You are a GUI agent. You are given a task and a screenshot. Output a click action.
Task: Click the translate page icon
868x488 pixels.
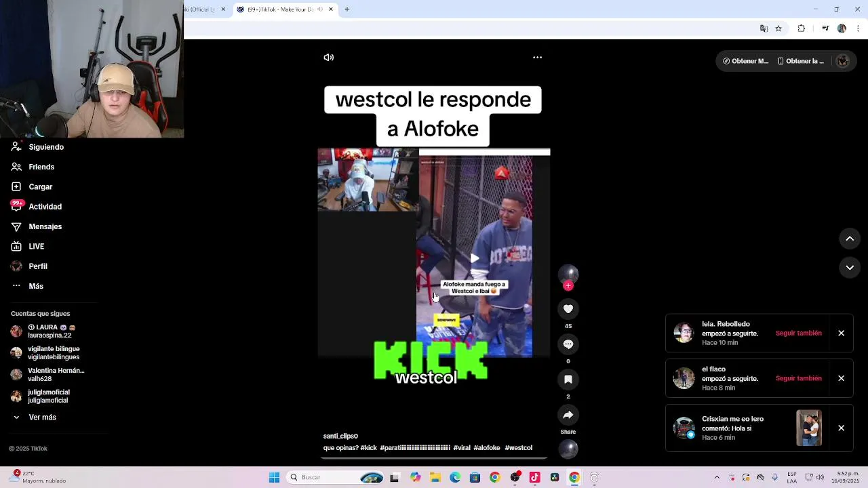click(764, 28)
